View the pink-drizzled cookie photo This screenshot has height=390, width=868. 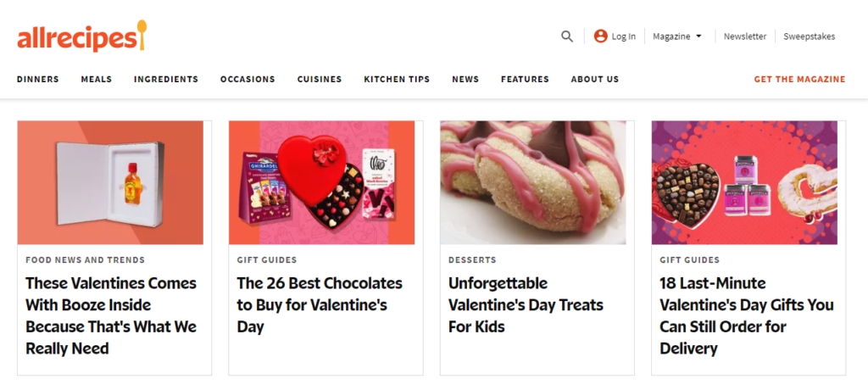533,183
